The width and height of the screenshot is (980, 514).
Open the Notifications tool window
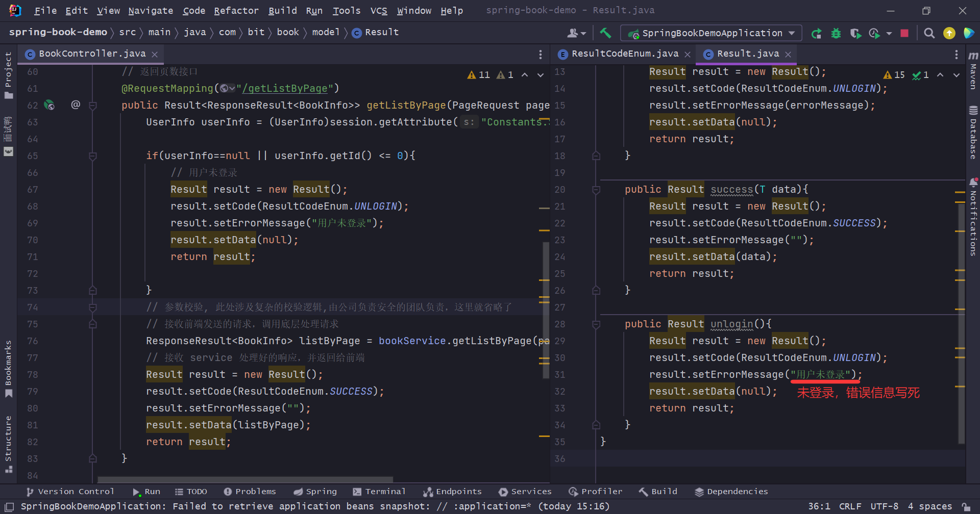973,216
